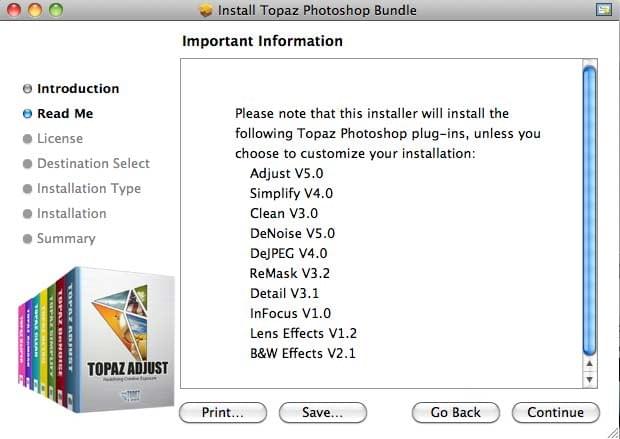Select the Introduction step label
The width and height of the screenshot is (620, 439).
pyautogui.click(x=78, y=89)
